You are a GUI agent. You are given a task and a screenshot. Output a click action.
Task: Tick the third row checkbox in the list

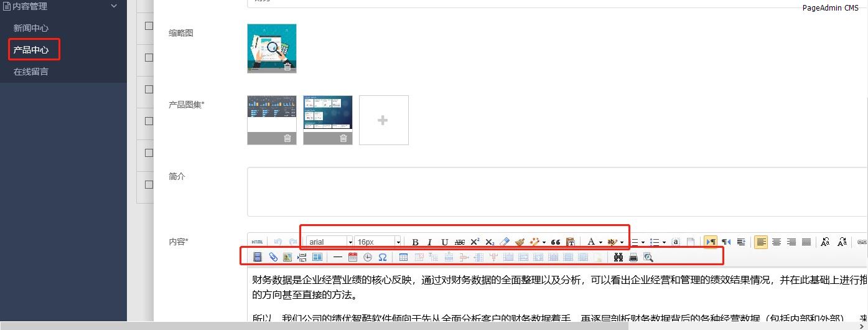pyautogui.click(x=149, y=89)
